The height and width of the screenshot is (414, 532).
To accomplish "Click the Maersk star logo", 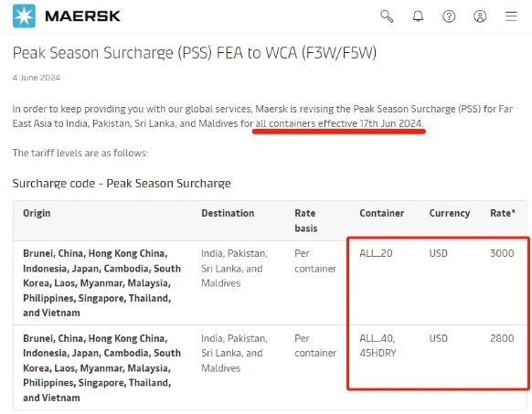I will (24, 16).
